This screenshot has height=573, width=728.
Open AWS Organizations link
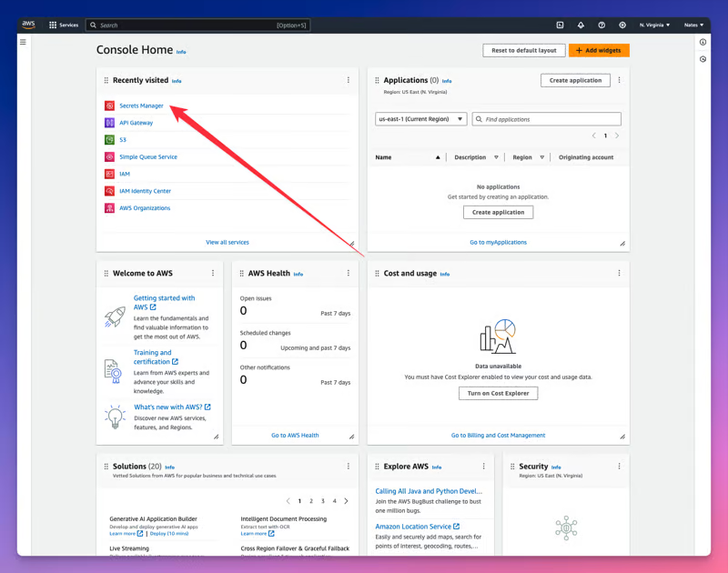(x=145, y=208)
